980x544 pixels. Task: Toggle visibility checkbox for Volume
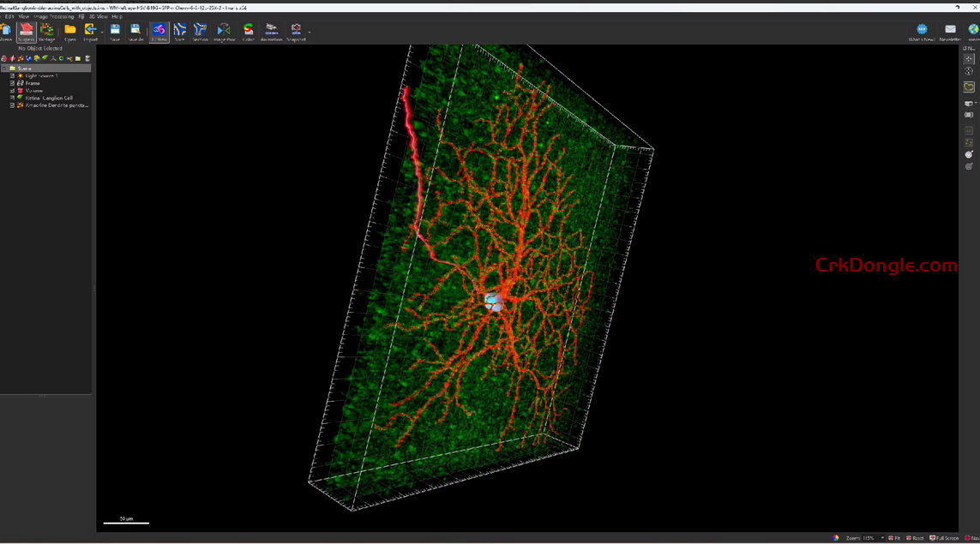point(13,91)
